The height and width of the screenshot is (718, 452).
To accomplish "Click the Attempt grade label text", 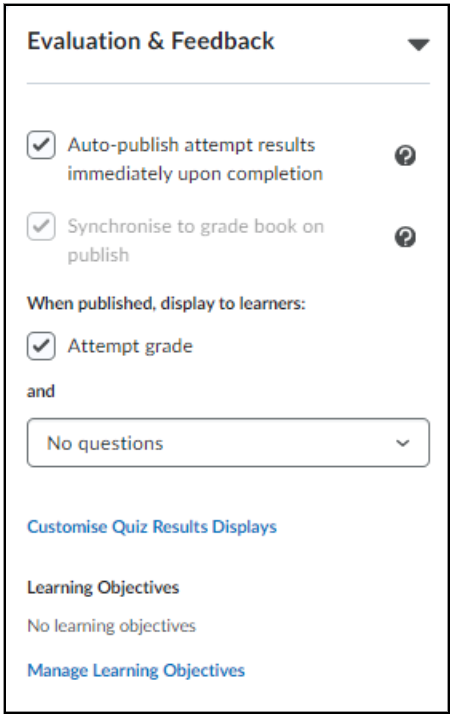I will pos(130,346).
